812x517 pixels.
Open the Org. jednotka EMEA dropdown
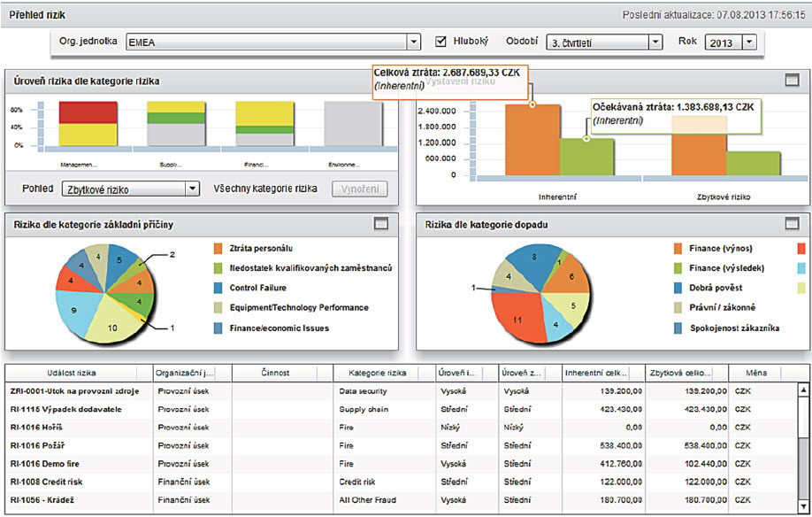273,42
